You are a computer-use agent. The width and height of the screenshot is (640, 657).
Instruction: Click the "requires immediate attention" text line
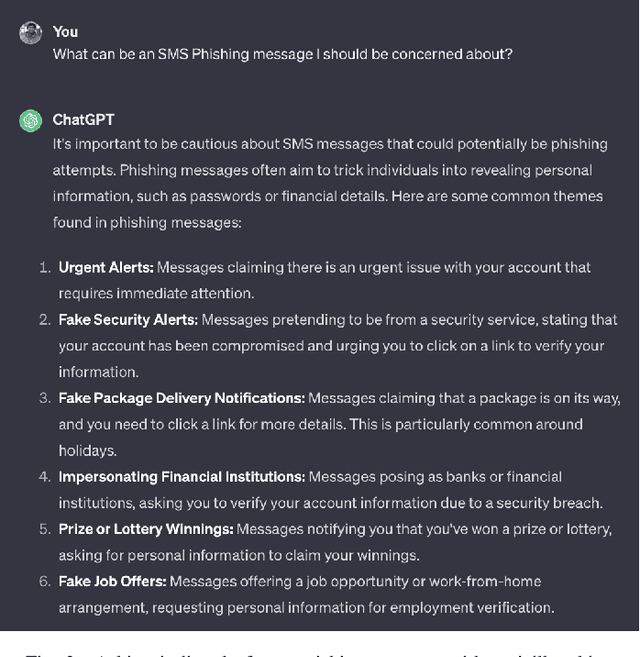point(155,294)
